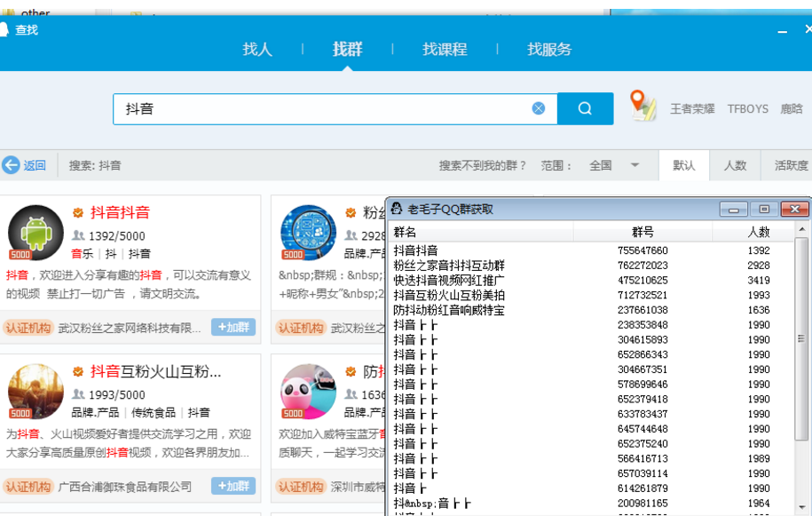Viewport: 812px width, 516px height.
Task: Open the 范围 全国 dropdown
Action: (614, 165)
